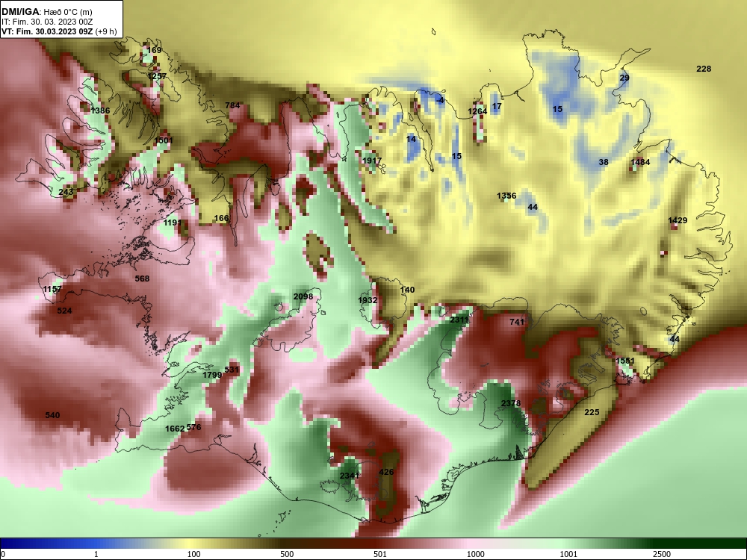Click the map value 741
Viewport: 747px width, 560px height.
point(517,322)
